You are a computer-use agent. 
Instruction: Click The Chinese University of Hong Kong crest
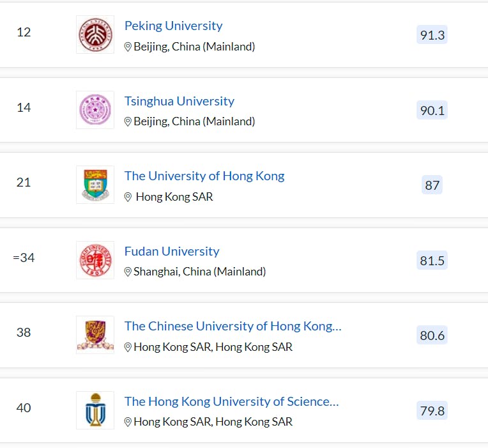[95, 335]
